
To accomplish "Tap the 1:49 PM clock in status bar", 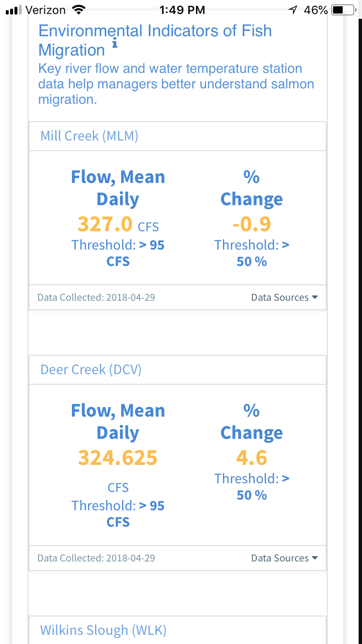I will coord(182,10).
